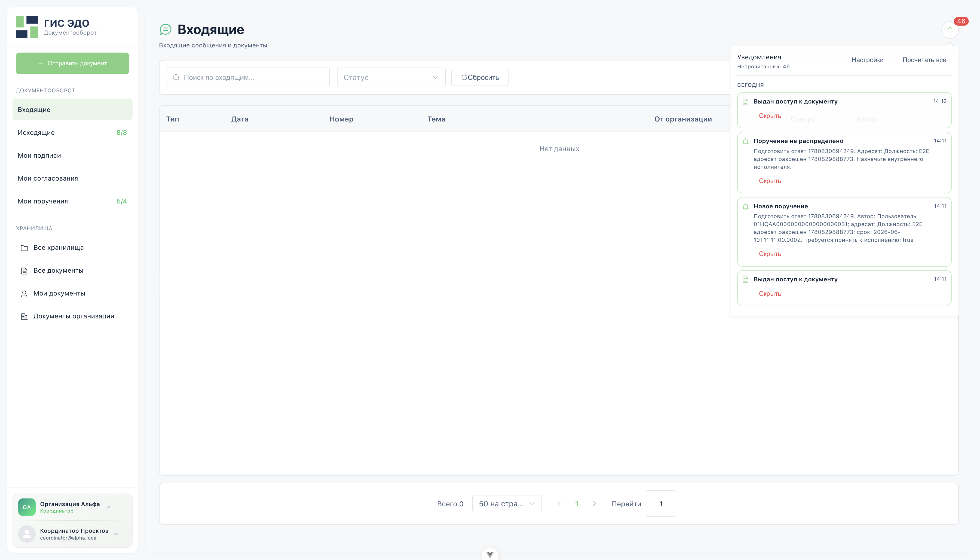The image size is (980, 560).
Task: Open the Статус filter dropdown
Action: (391, 77)
